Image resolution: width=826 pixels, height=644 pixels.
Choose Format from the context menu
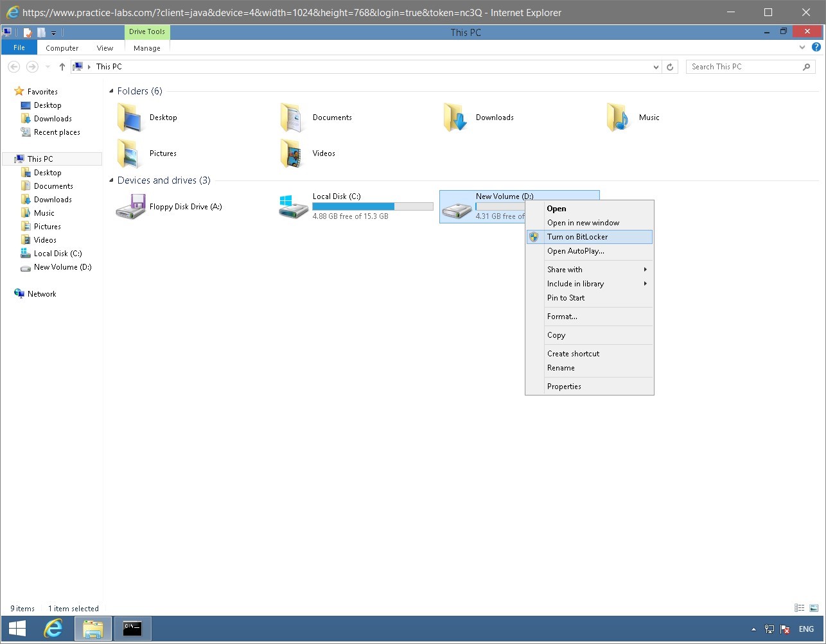click(561, 316)
